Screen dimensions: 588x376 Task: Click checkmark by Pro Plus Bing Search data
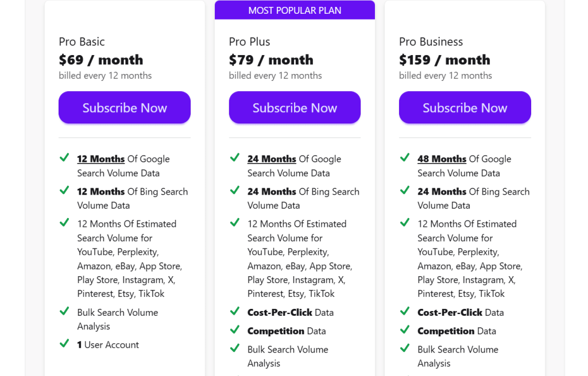click(x=235, y=191)
